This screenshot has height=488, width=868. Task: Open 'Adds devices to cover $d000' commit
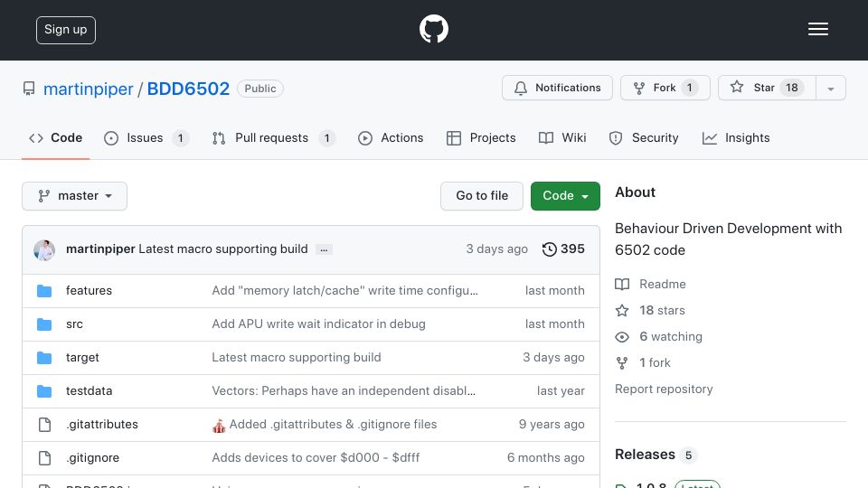[x=316, y=458]
